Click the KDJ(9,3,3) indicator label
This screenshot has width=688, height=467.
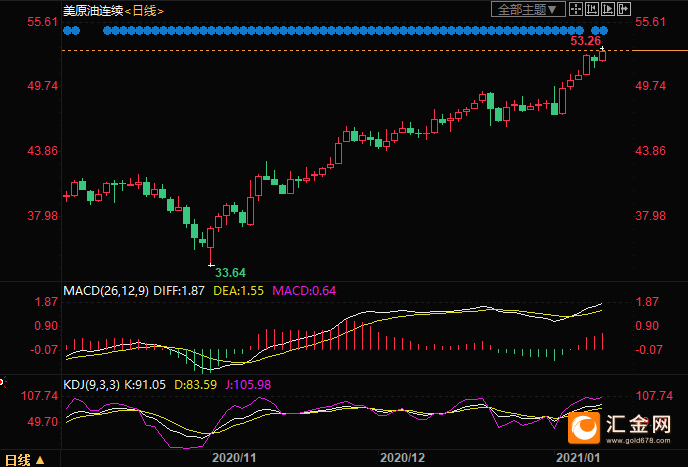click(91, 385)
